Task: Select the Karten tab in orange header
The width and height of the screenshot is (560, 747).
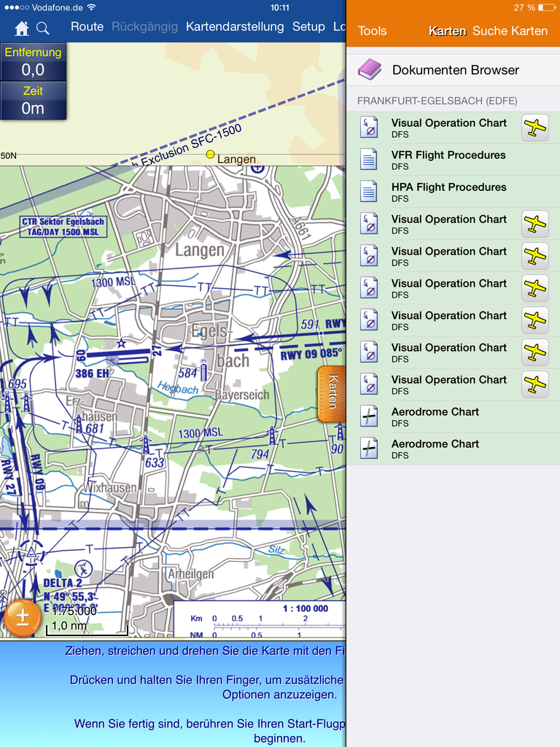Action: [447, 31]
